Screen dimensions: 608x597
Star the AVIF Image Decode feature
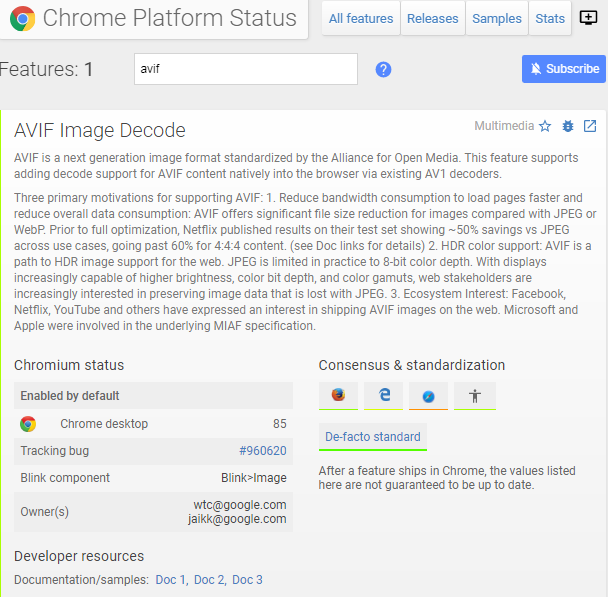[545, 126]
